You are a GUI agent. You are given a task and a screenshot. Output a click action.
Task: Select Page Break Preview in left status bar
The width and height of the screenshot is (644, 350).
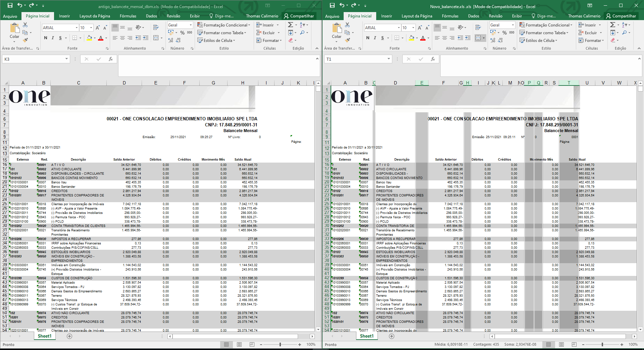pos(252,344)
